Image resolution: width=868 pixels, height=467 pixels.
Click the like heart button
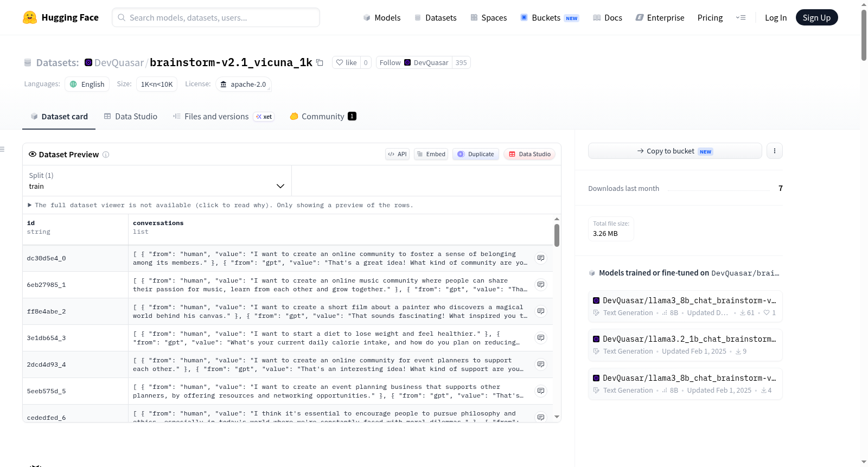346,62
